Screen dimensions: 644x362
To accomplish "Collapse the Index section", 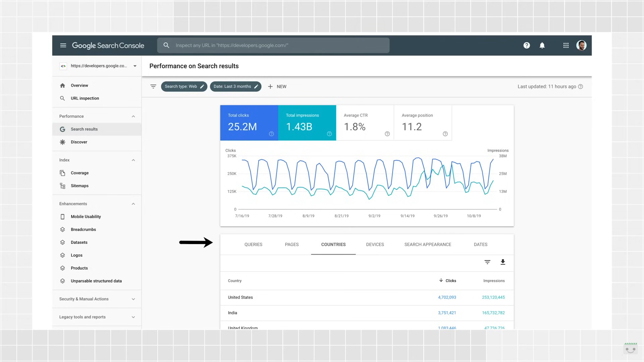I will [133, 160].
